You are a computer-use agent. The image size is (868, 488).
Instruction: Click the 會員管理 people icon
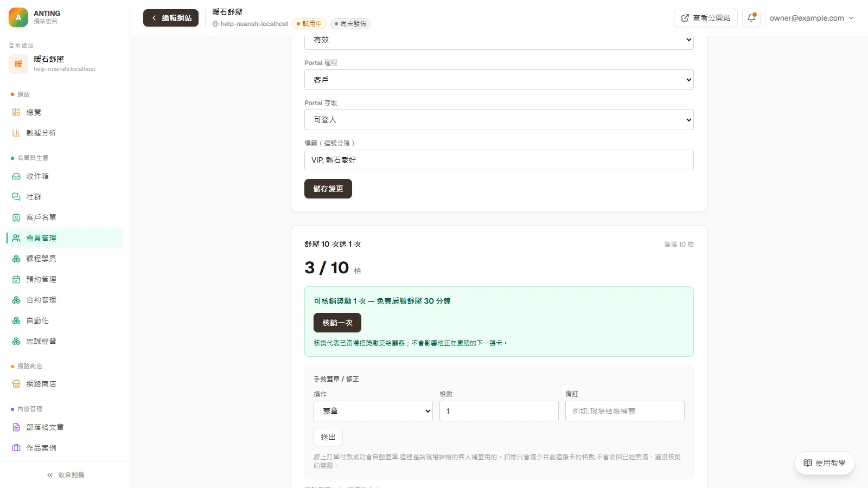click(16, 238)
